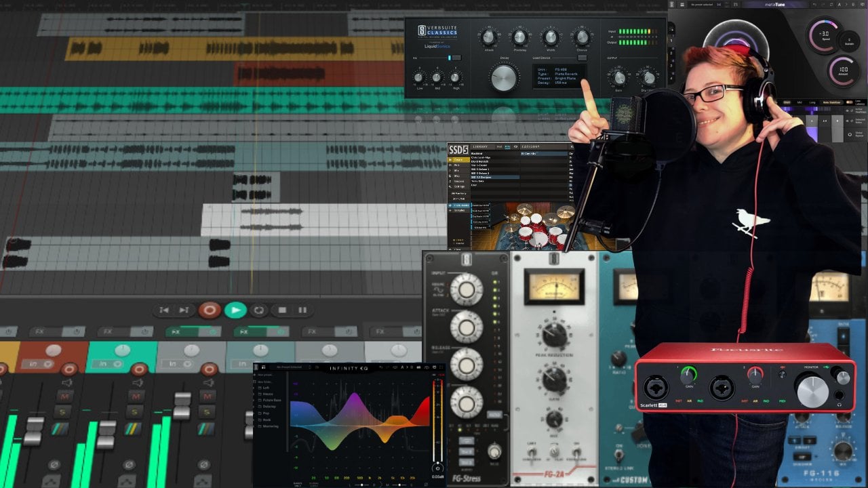Open the metaTune preset dropdown

[x=703, y=5]
